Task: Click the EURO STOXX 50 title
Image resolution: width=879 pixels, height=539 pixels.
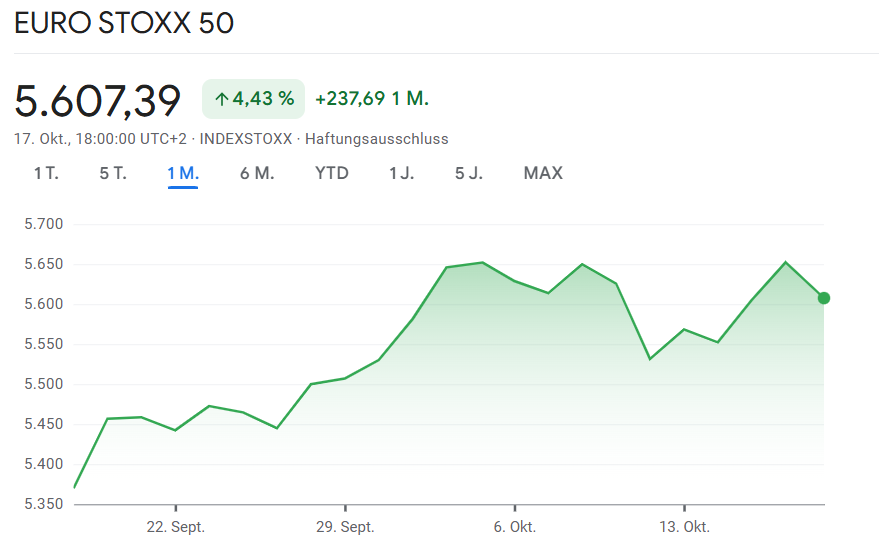Action: [124, 23]
